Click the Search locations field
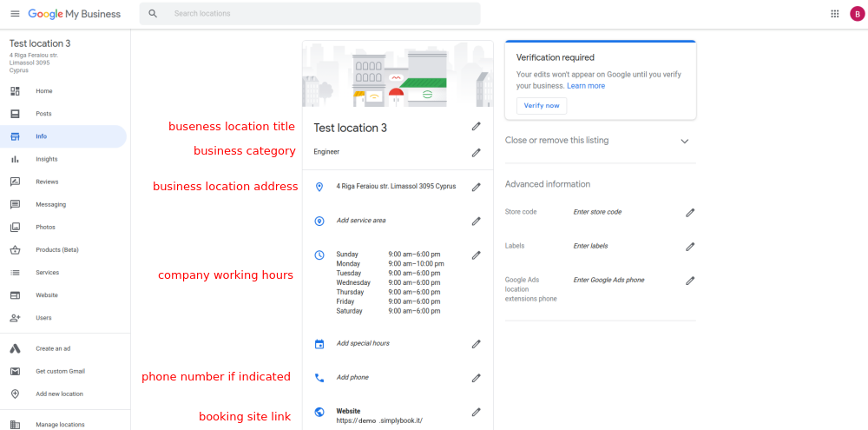The height and width of the screenshot is (430, 868). pyautogui.click(x=321, y=14)
